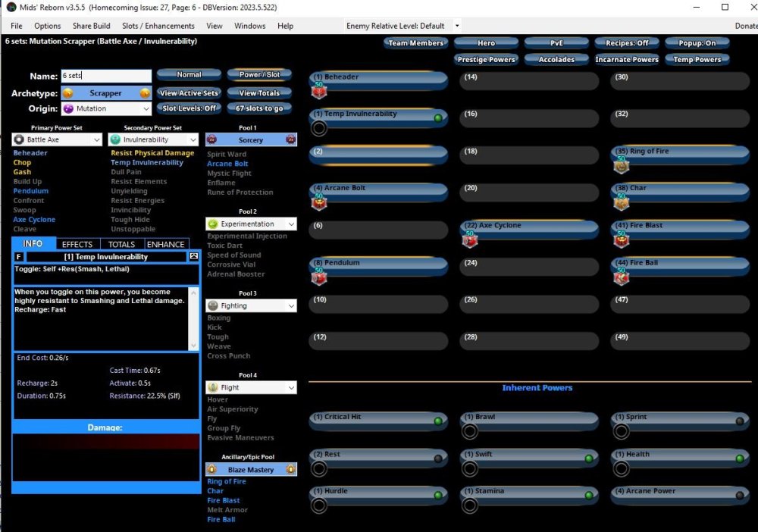Expand the Origin Mutation dropdown
Image resolution: width=758 pixels, height=532 pixels.
coord(146,109)
